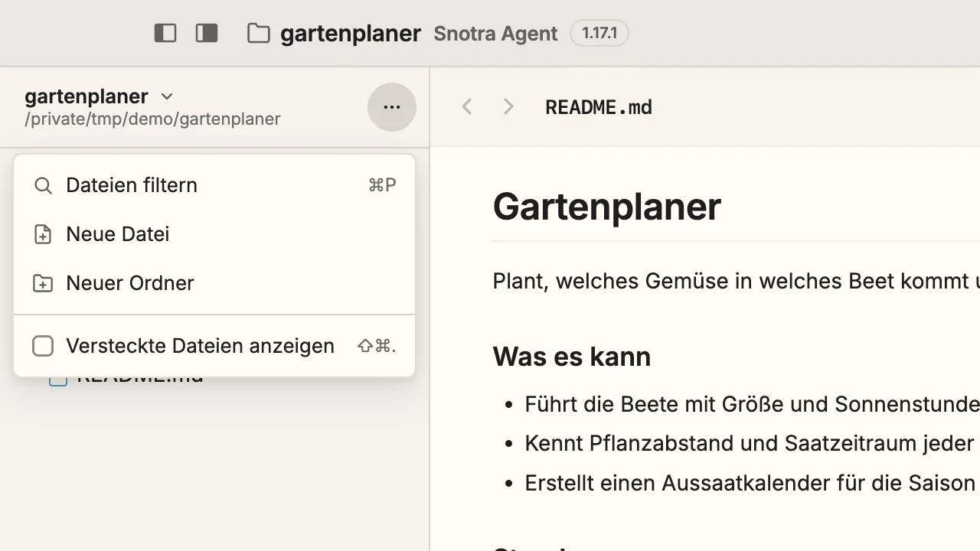Click the magnifier icon for Dateien filtern
Image resolution: width=980 pixels, height=551 pixels.
pyautogui.click(x=43, y=185)
